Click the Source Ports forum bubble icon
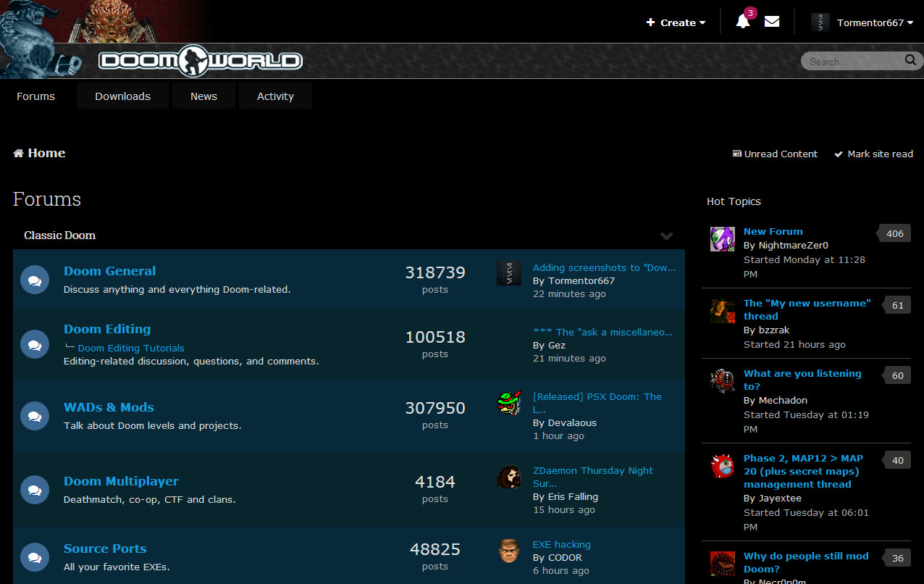The image size is (924, 584). (34, 557)
